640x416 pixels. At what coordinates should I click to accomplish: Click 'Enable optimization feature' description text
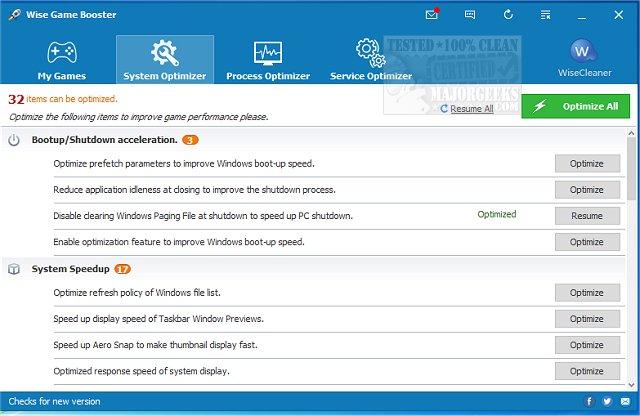(x=179, y=242)
